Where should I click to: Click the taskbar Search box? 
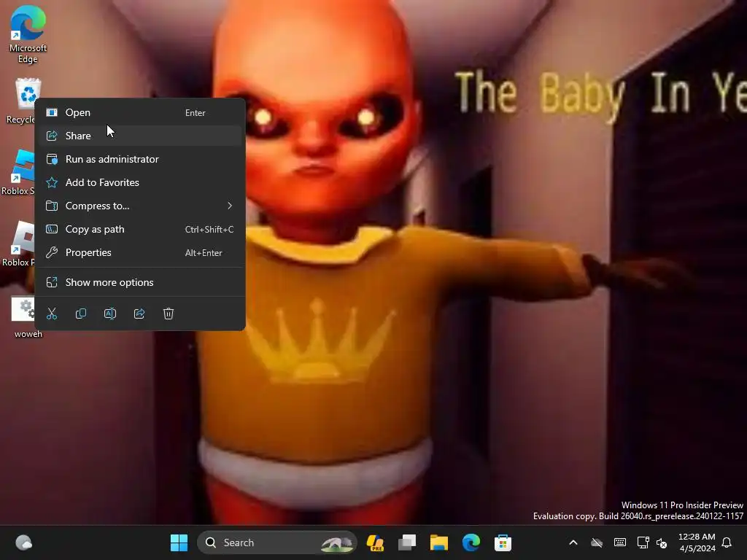[276, 542]
